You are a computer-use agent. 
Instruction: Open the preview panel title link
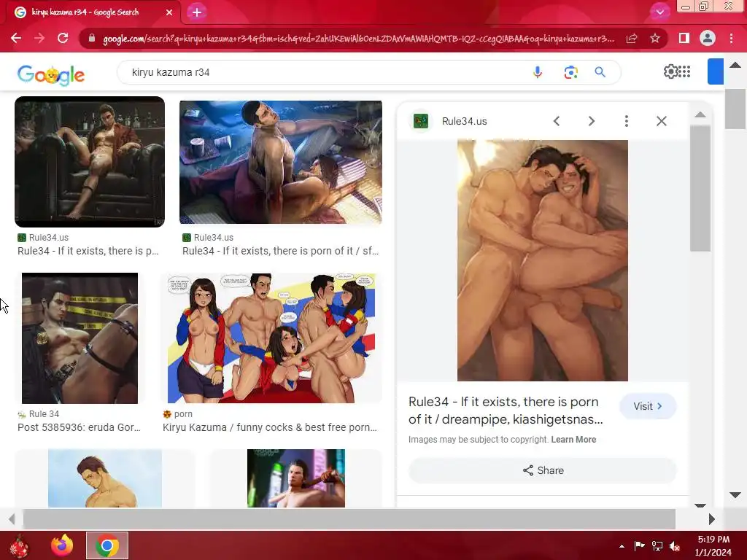506,411
